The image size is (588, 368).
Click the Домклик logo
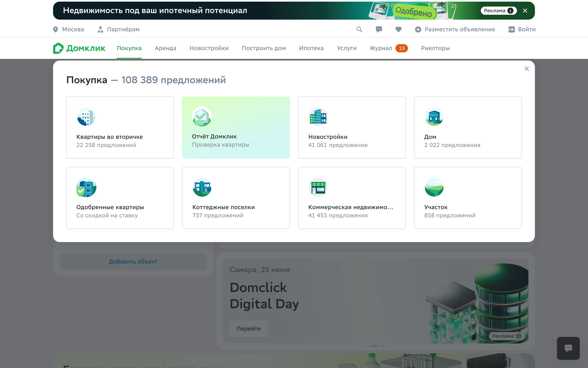pyautogui.click(x=79, y=48)
